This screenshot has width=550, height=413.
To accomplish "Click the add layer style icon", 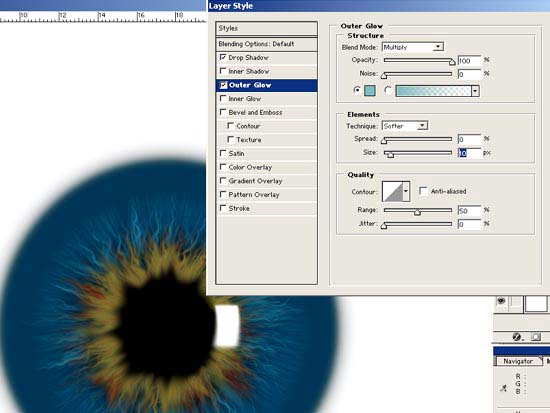I will [x=517, y=337].
